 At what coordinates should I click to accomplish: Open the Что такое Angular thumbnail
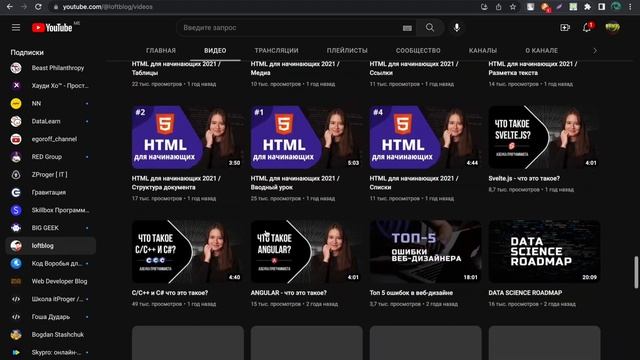point(306,251)
